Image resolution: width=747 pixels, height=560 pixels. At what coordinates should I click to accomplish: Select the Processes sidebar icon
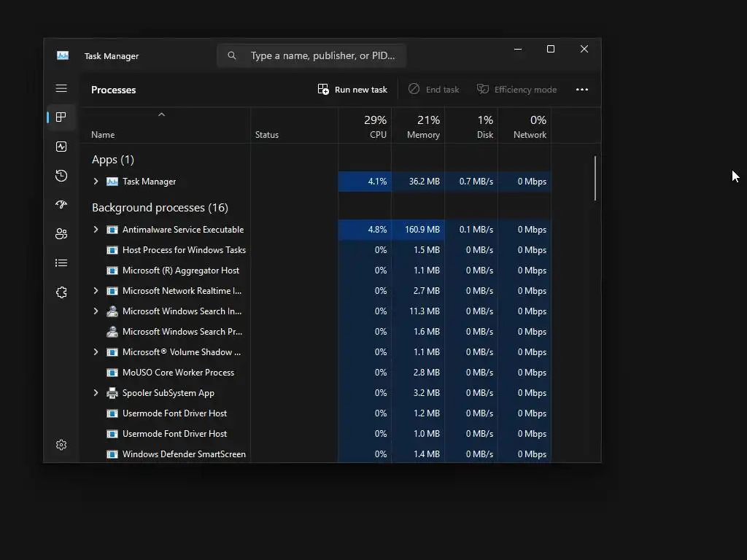coord(61,117)
